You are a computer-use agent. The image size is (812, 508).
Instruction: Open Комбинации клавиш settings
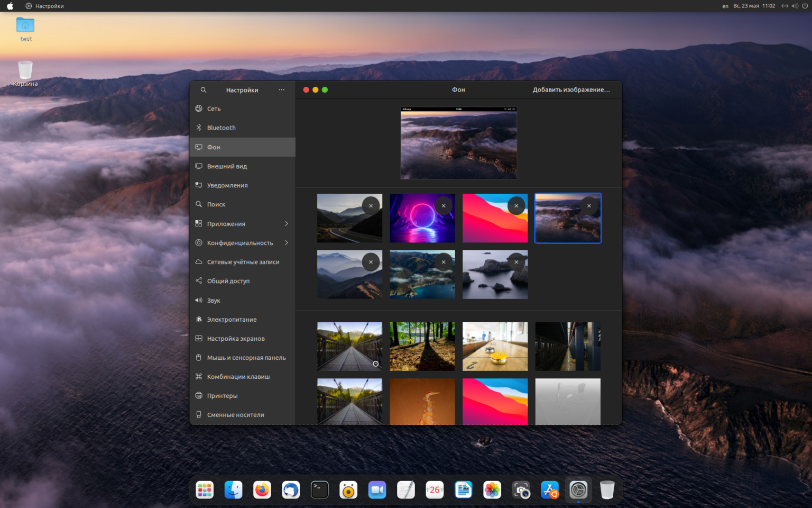point(243,377)
